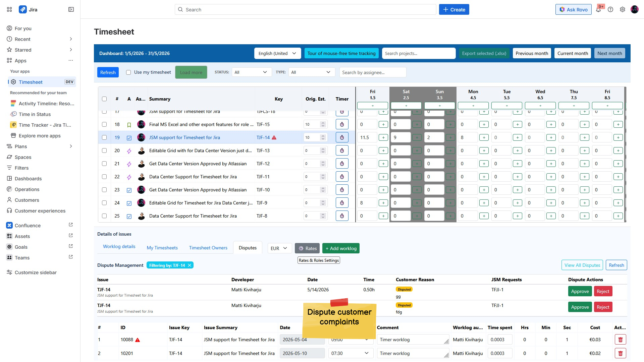Image resolution: width=644 pixels, height=362 pixels.
Task: Open the Jira app switcher grid icon
Action: click(x=9, y=9)
